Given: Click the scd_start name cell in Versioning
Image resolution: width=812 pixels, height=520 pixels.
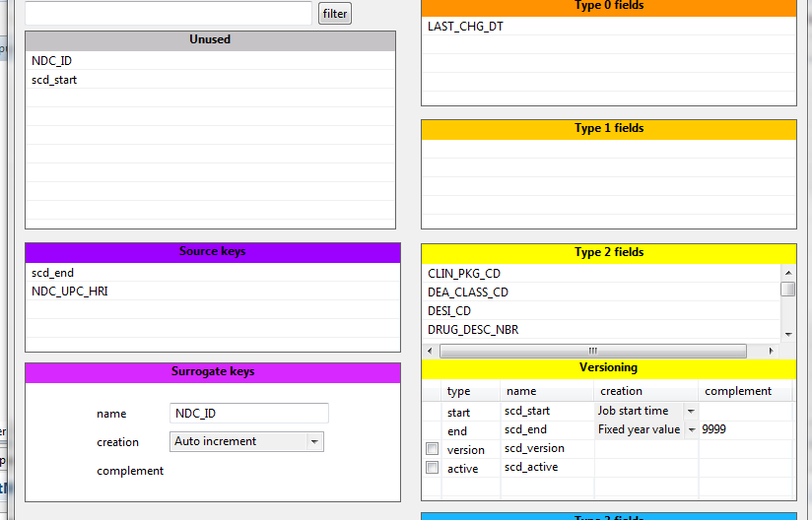Looking at the screenshot, I should click(547, 411).
